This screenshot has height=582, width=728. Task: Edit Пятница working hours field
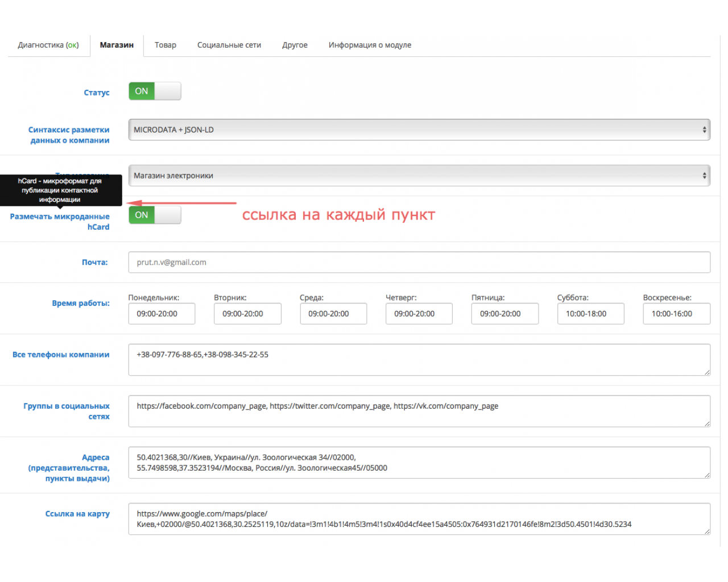[505, 314]
